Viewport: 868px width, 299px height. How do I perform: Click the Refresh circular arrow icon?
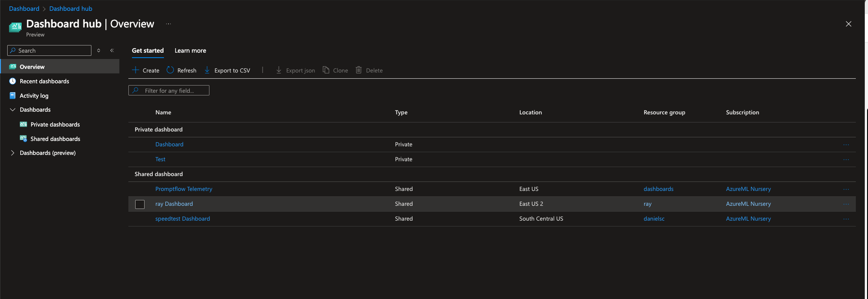(170, 70)
